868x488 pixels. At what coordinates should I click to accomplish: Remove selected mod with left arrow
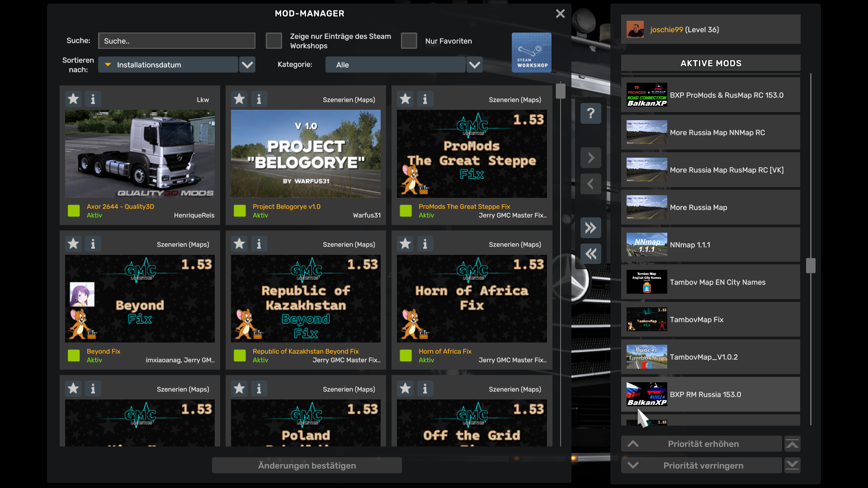[591, 184]
